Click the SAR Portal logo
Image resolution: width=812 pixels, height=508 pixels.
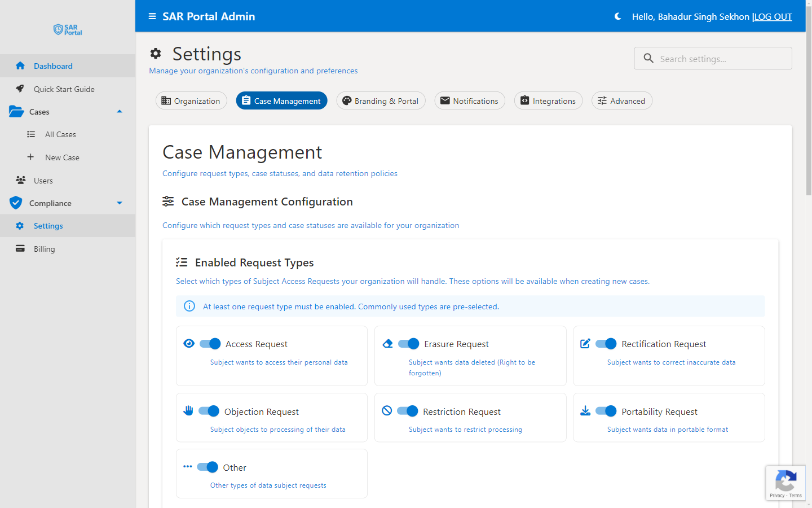67,29
